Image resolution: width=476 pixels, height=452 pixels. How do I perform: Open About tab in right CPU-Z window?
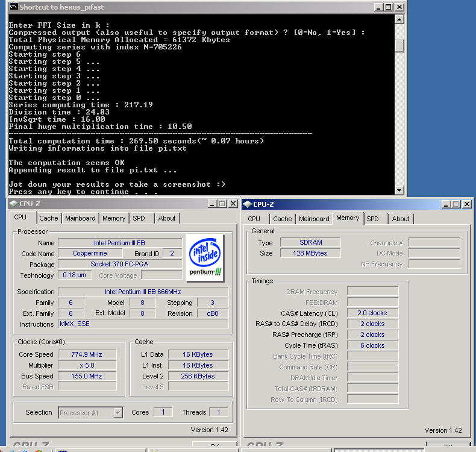pyautogui.click(x=401, y=219)
